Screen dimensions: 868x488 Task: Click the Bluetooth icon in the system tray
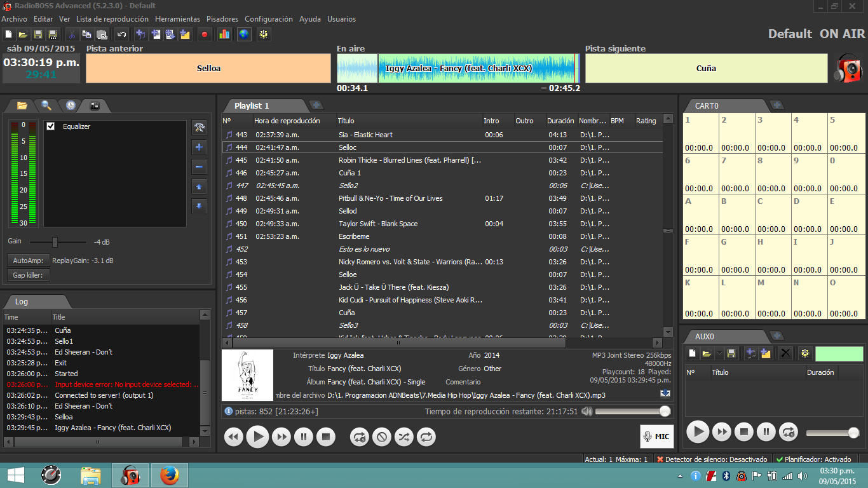pyautogui.click(x=726, y=475)
